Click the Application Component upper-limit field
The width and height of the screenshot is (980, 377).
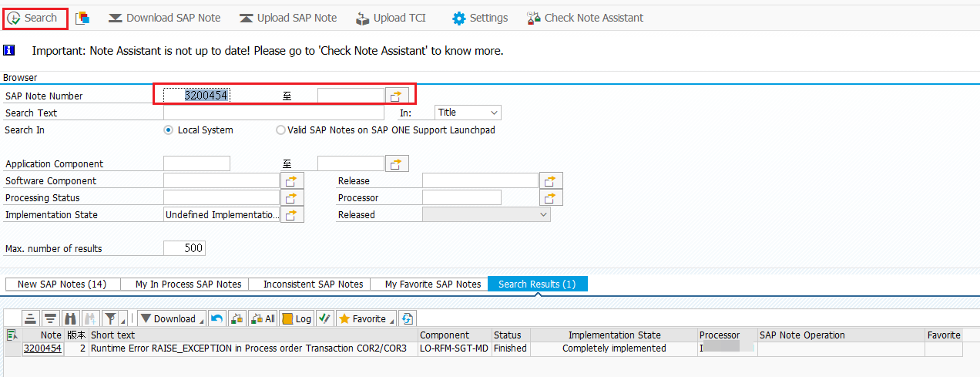[x=351, y=163]
